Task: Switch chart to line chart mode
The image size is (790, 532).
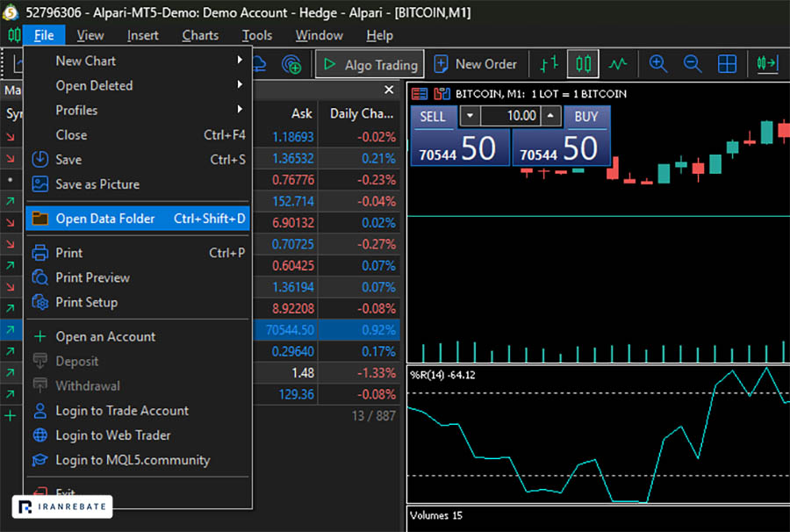Action: (x=617, y=64)
